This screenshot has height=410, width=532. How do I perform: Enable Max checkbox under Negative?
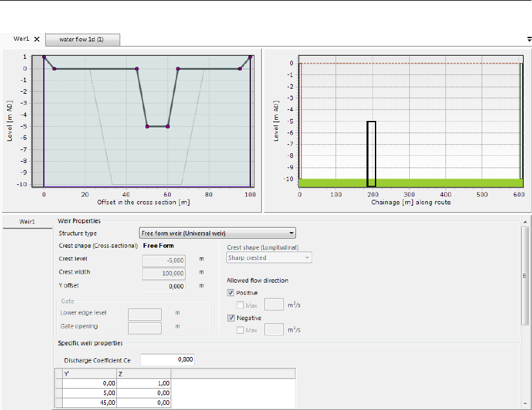(240, 330)
